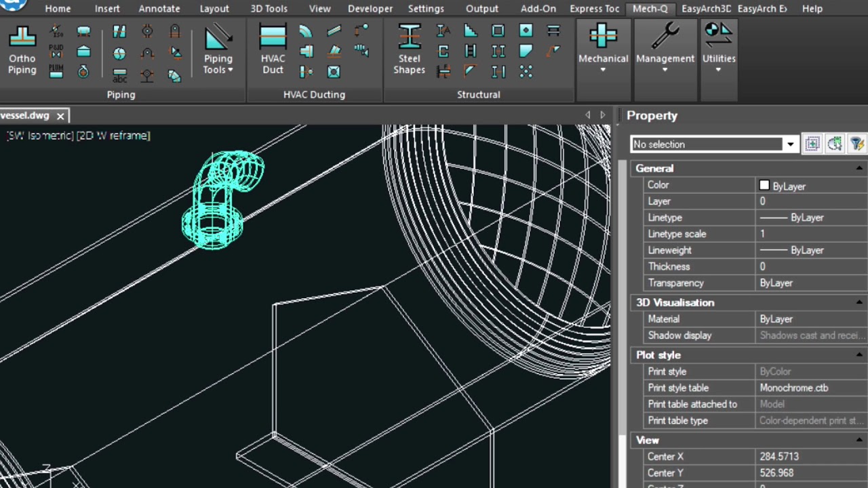This screenshot has height=488, width=868.
Task: Click the Quick Select funnel icon
Action: click(x=856, y=144)
